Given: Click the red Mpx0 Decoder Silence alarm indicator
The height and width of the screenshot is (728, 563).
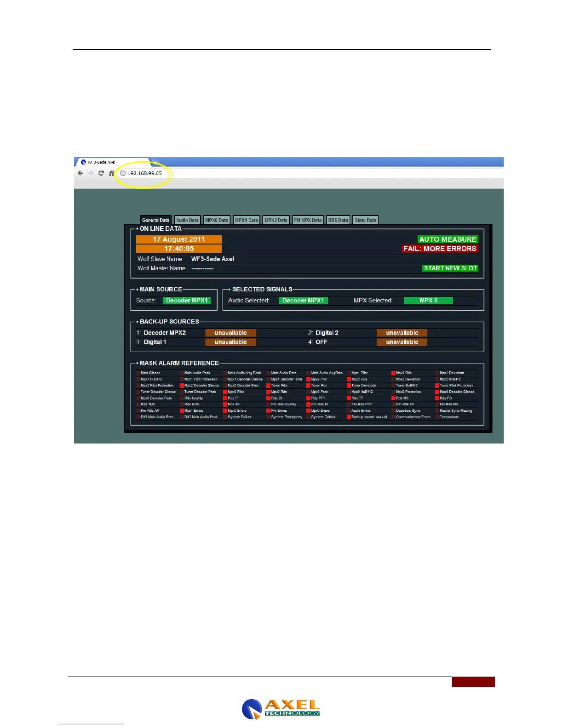Looking at the screenshot, I should point(437,392).
